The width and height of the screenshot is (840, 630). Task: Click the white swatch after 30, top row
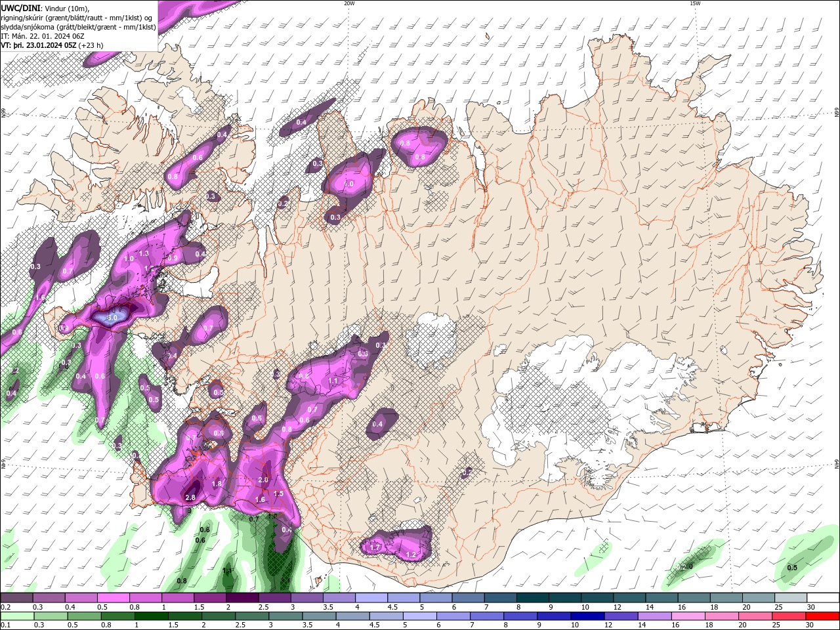[x=823, y=598]
